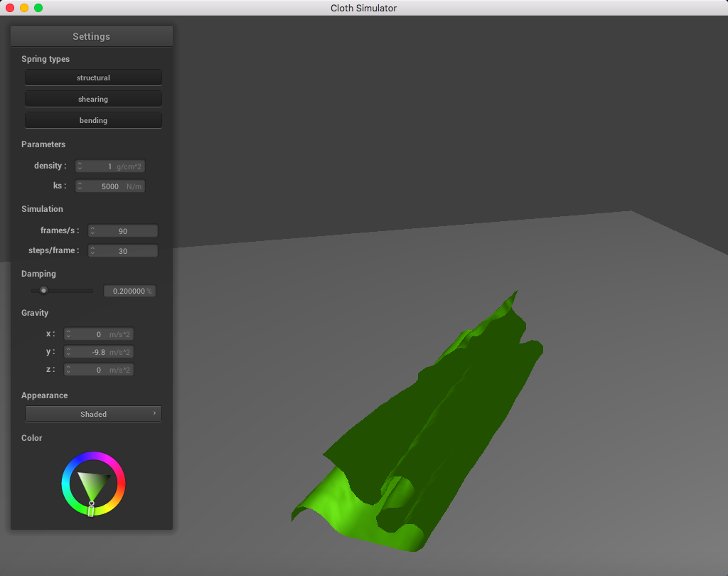Image resolution: width=728 pixels, height=576 pixels.
Task: Click the gravity z stepper arrows
Action: [x=68, y=370]
